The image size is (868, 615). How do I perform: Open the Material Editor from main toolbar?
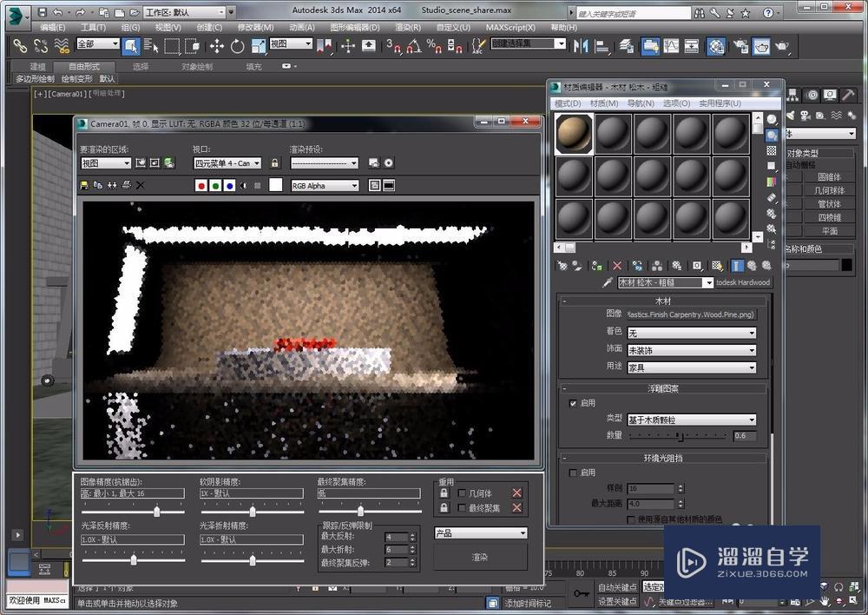click(x=716, y=46)
